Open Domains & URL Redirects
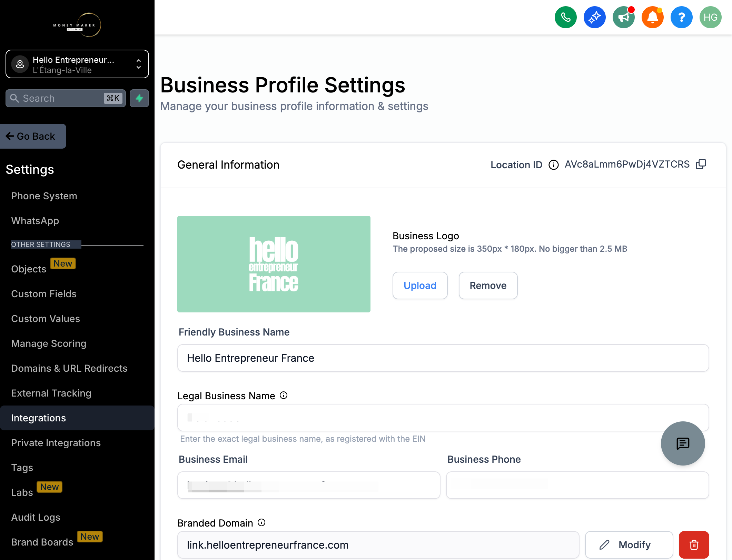Viewport: 732px width, 560px height. tap(69, 368)
